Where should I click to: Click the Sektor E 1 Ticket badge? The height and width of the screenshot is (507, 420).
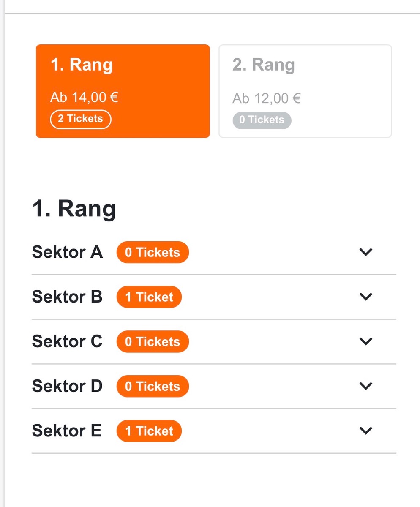(x=149, y=431)
